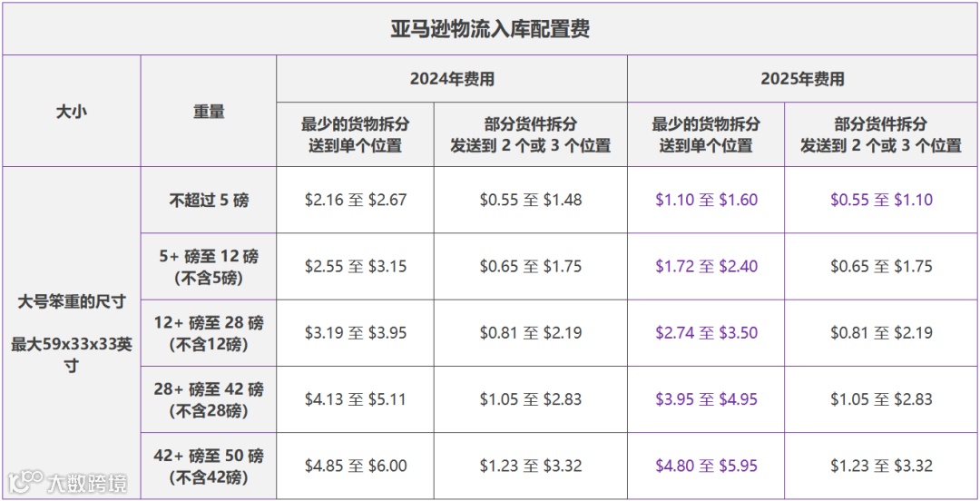
Task: Pick the '$2.55 至 $3.15' fee cell
Action: 356,267
